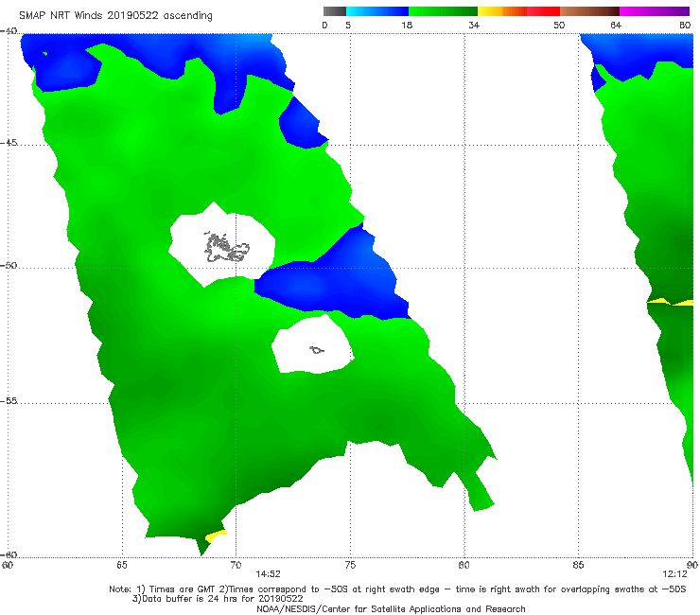Click the latitude label '-55' on left axis
This screenshot has width=700, height=615.
click(9, 401)
